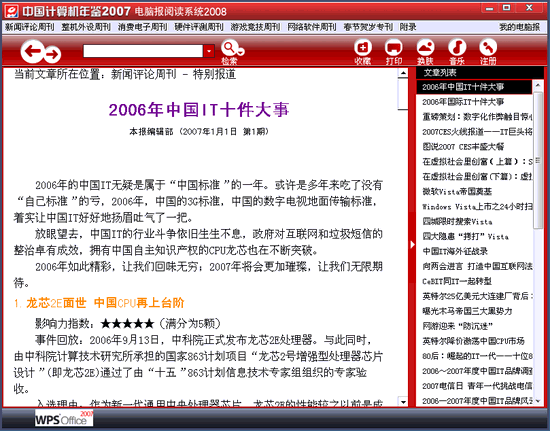The image size is (550, 431).
Task: Click the 检索 search magnifier icon
Action: click(229, 48)
